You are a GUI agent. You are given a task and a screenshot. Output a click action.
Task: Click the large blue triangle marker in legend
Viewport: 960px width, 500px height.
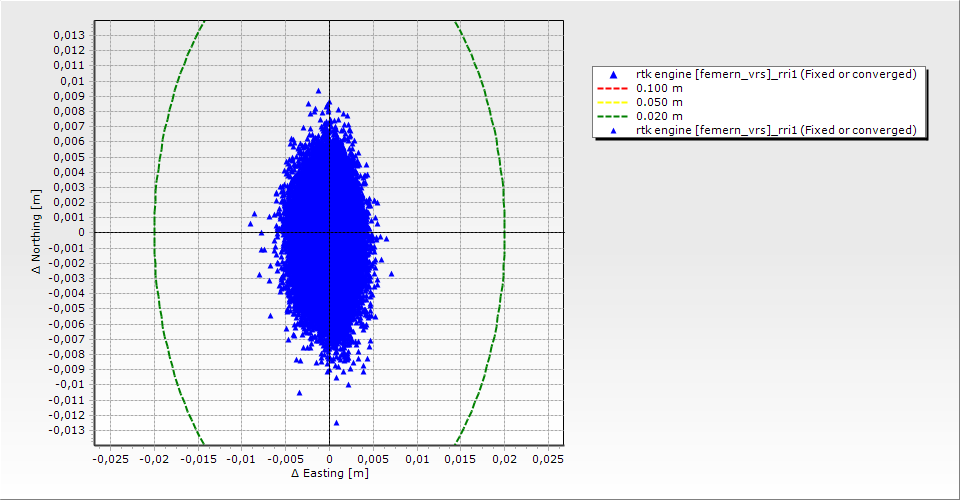(613, 75)
